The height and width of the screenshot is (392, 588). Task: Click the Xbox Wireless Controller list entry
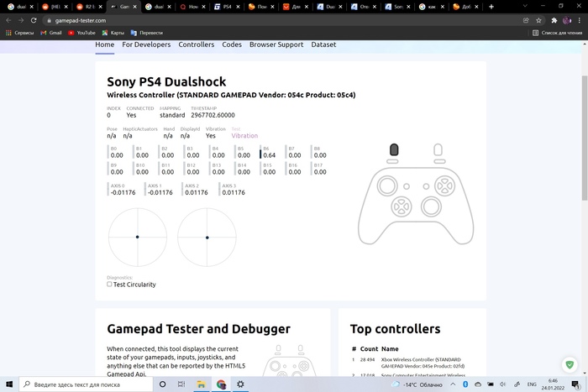[x=423, y=363]
